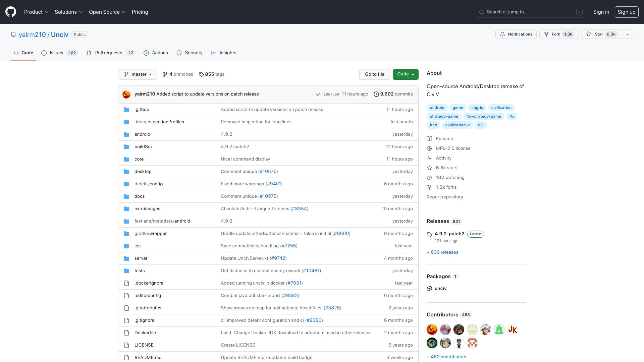Open the + 452 contributors link

446,357
